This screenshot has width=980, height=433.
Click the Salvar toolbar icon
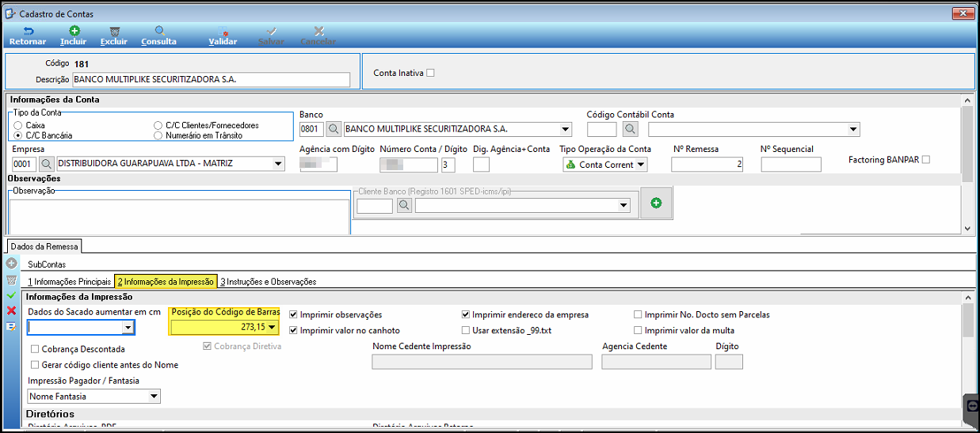pyautogui.click(x=272, y=31)
